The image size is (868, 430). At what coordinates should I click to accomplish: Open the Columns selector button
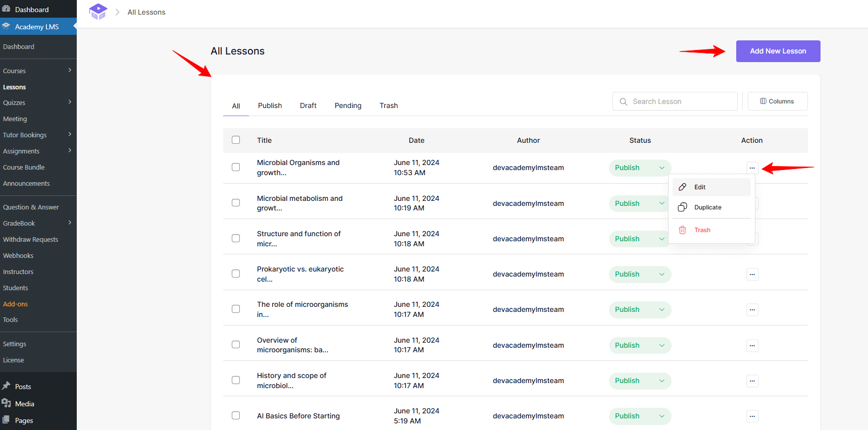777,101
